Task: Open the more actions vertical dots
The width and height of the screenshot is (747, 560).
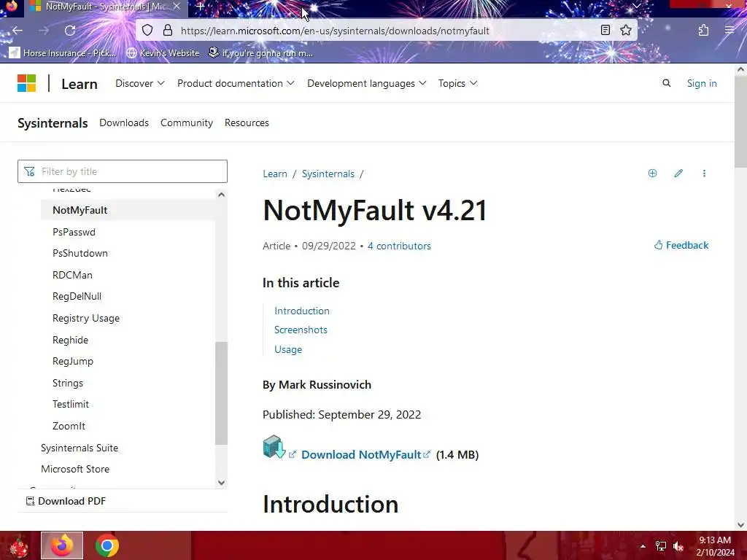Action: click(x=704, y=174)
